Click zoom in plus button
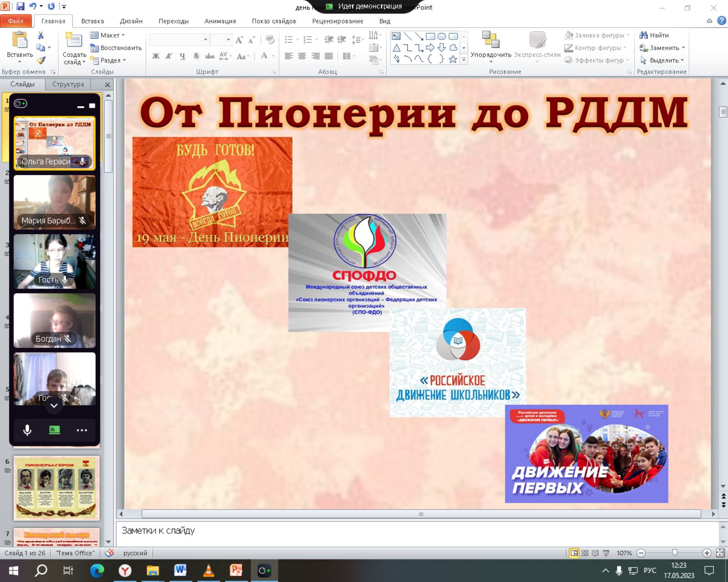 click(x=707, y=553)
